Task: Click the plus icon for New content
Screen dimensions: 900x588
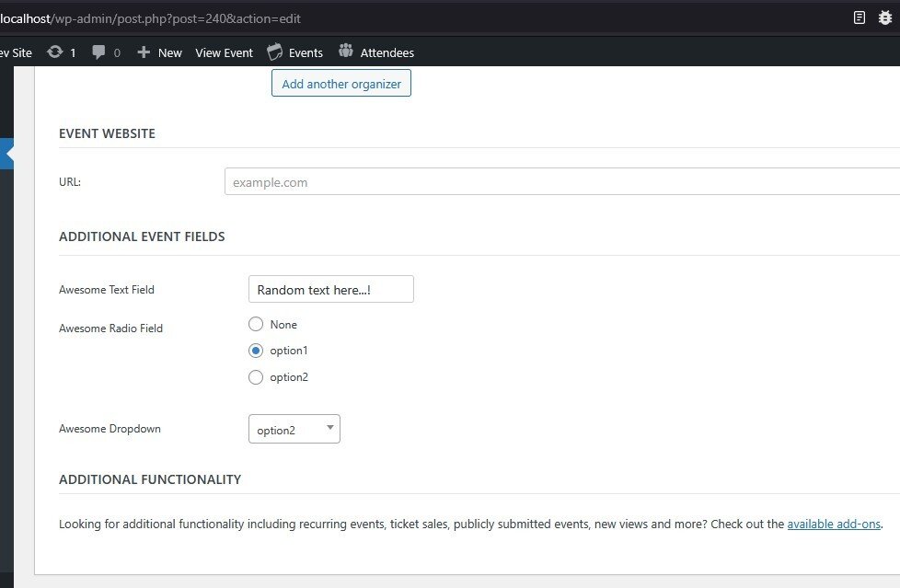Action: (144, 52)
